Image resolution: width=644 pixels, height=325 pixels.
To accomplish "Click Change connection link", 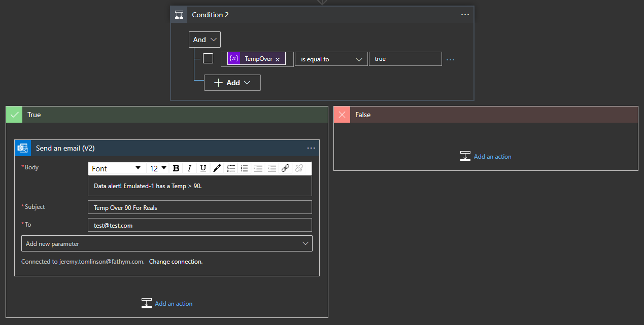I will [x=176, y=262].
